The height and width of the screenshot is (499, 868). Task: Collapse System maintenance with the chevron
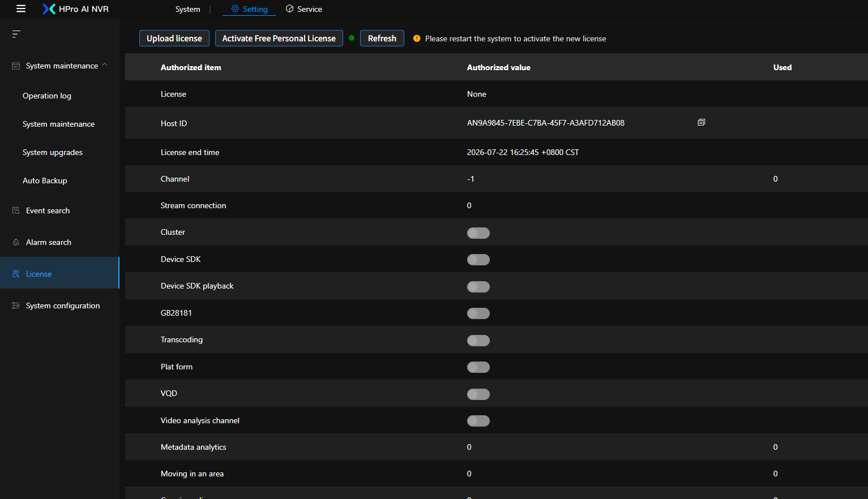pyautogui.click(x=105, y=65)
